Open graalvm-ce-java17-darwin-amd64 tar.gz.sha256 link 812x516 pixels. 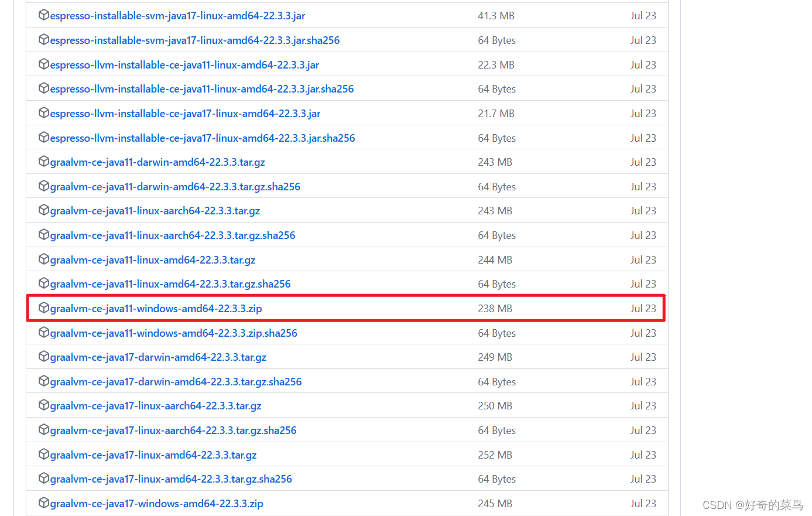[x=176, y=382]
